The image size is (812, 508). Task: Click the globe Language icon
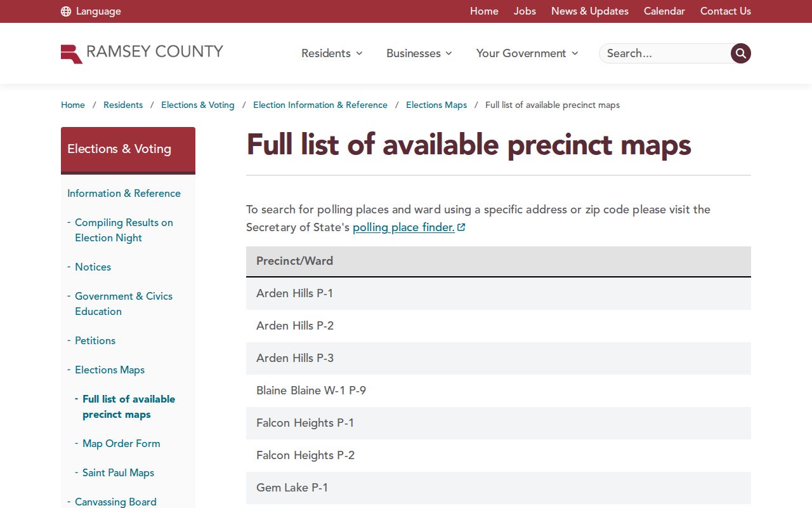coord(66,11)
